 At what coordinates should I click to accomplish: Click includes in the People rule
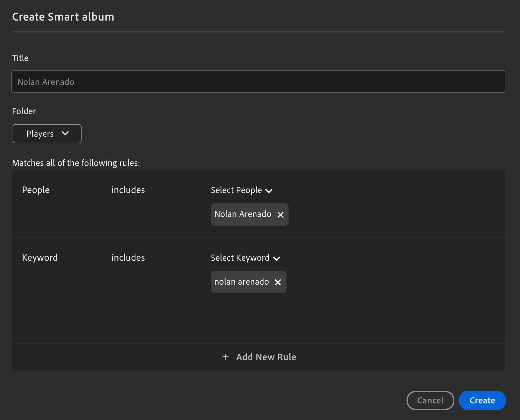click(x=128, y=190)
